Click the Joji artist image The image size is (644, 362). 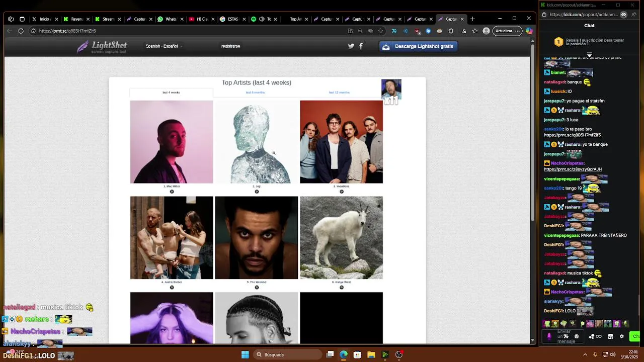coord(257,142)
